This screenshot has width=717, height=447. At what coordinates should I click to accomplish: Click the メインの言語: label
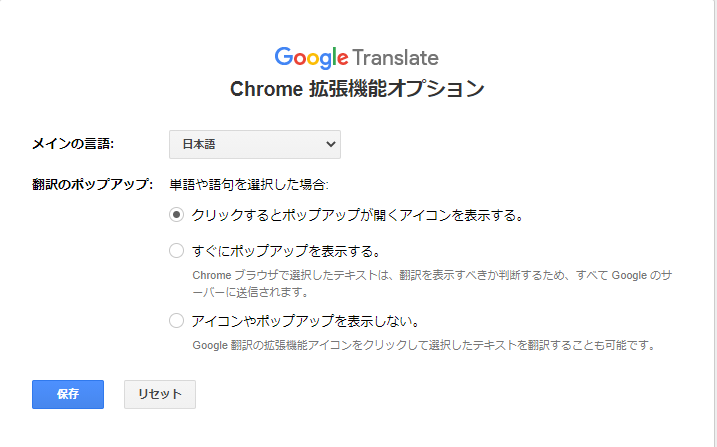pos(73,144)
